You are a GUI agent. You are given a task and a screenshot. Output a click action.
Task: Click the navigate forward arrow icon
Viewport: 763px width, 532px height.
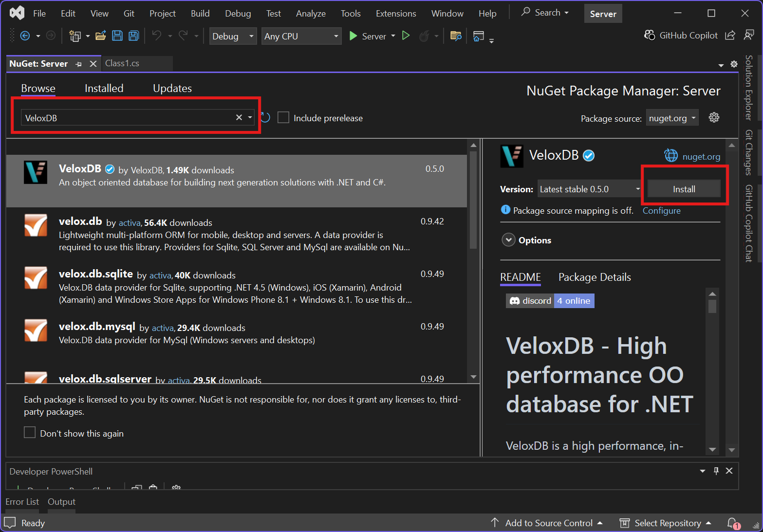click(x=51, y=36)
